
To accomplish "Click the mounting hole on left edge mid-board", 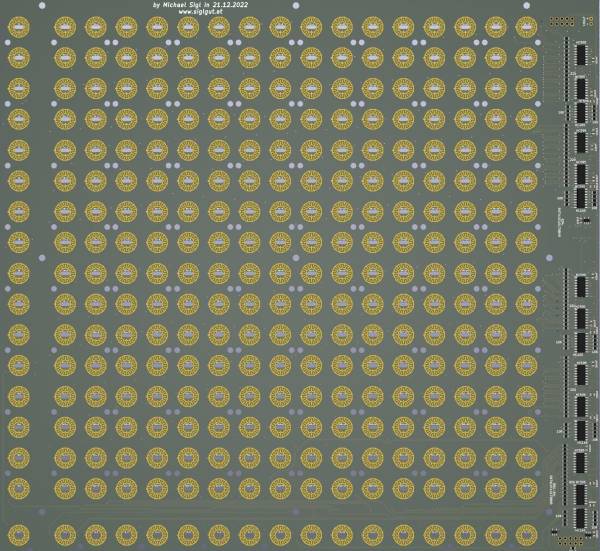I will click(x=39, y=257).
